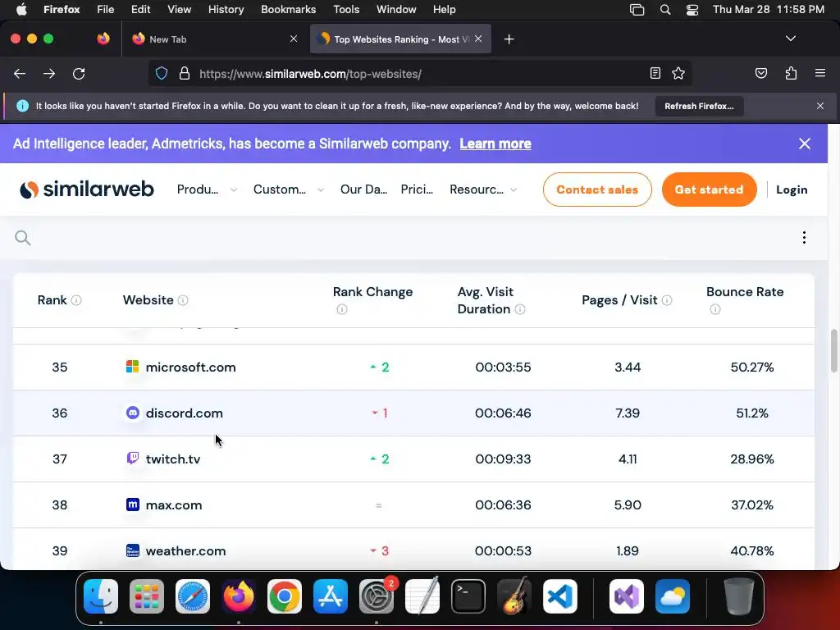Bookmark this page with the star icon
This screenshot has width=840, height=630.
pyautogui.click(x=678, y=73)
